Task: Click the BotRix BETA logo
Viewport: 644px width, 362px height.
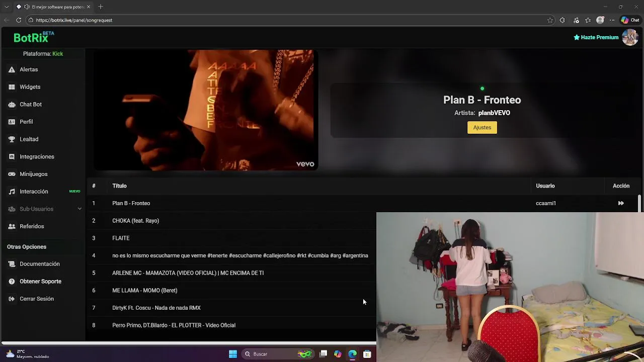Action: tap(33, 37)
